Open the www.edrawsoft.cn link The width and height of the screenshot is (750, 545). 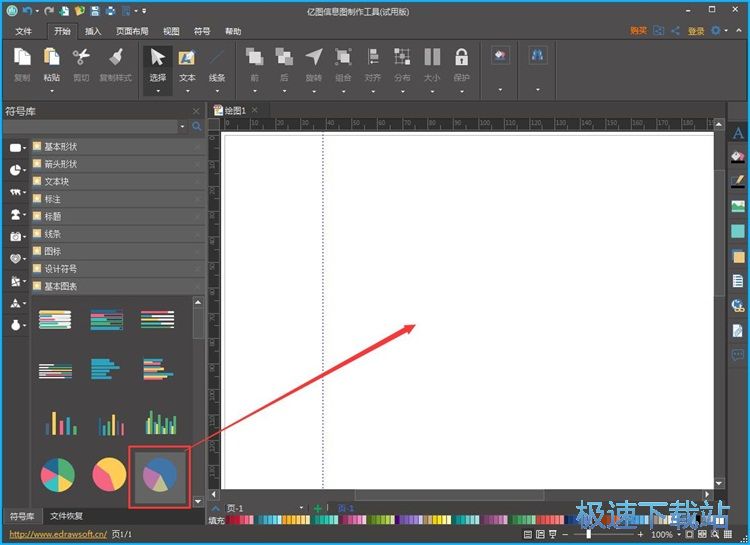[58, 534]
